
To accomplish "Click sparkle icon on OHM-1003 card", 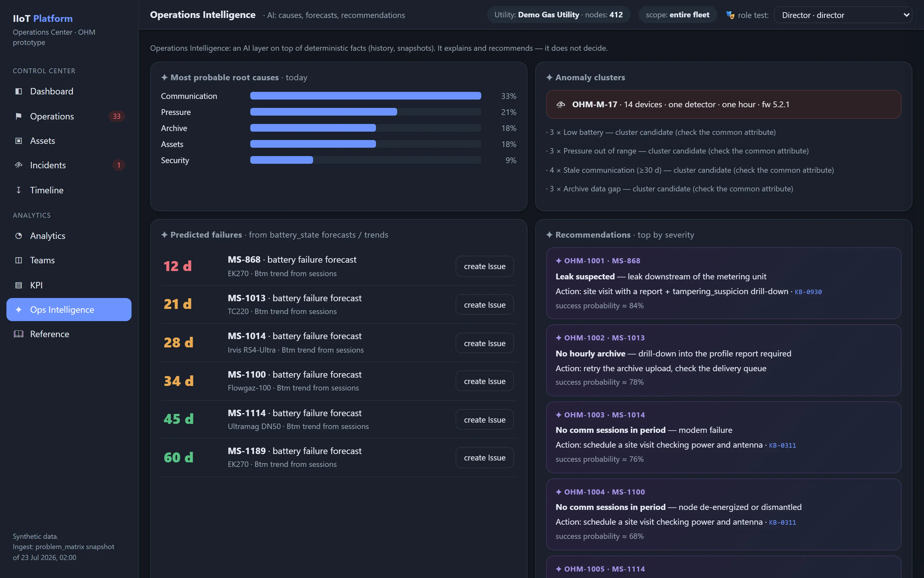I will pos(559,415).
